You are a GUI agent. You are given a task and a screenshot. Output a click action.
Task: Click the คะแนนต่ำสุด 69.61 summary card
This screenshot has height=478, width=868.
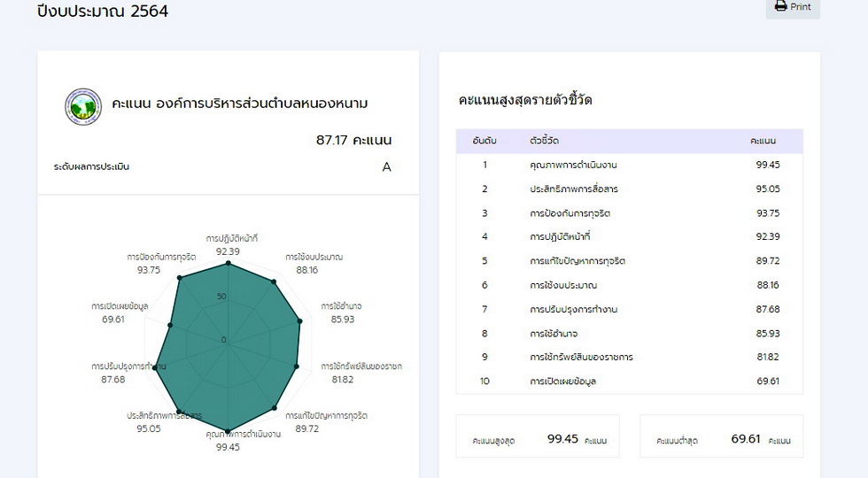pyautogui.click(x=721, y=436)
